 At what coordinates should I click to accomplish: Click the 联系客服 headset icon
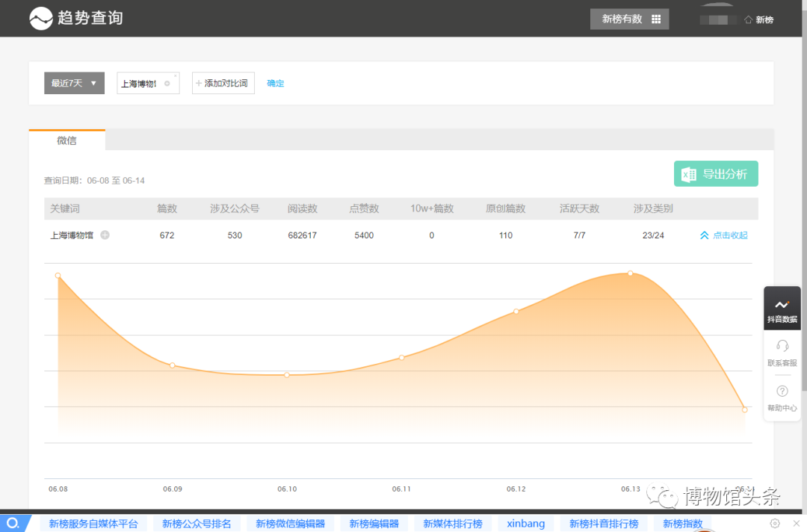(x=782, y=345)
